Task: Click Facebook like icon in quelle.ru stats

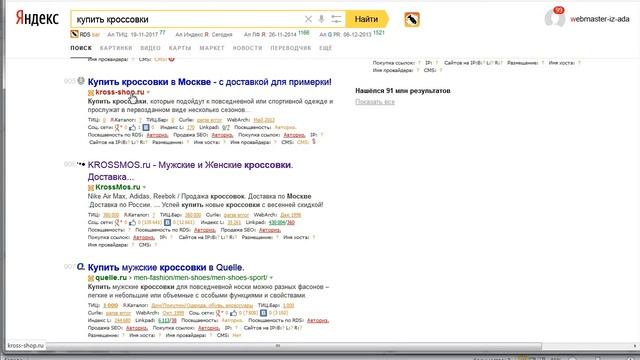Action: (x=233, y=313)
